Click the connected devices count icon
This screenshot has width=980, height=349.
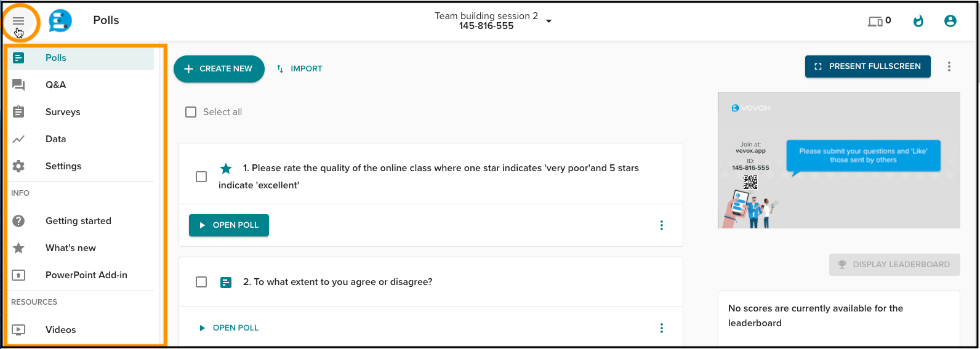(x=879, y=21)
